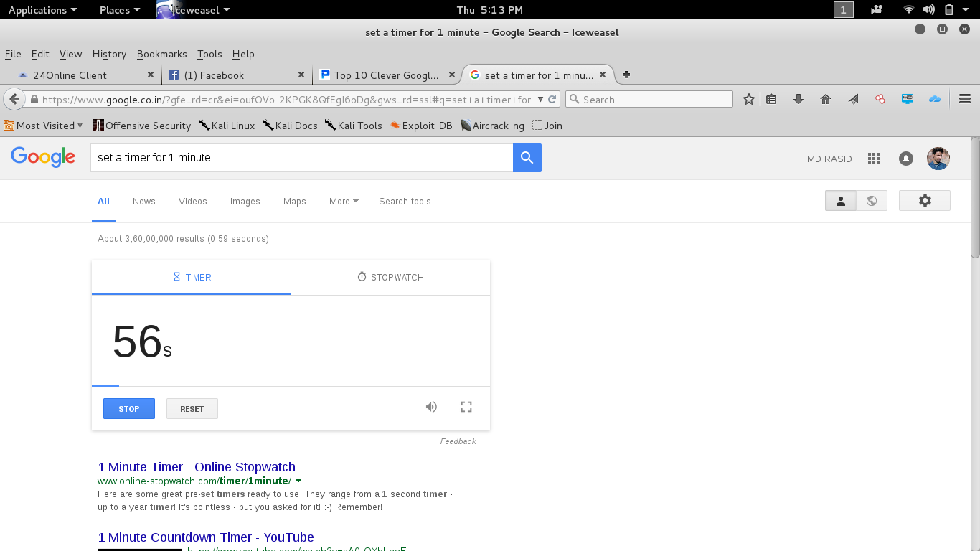Screen dimensions: 980x551
Task: Expand the timer to fullscreen
Action: point(466,407)
